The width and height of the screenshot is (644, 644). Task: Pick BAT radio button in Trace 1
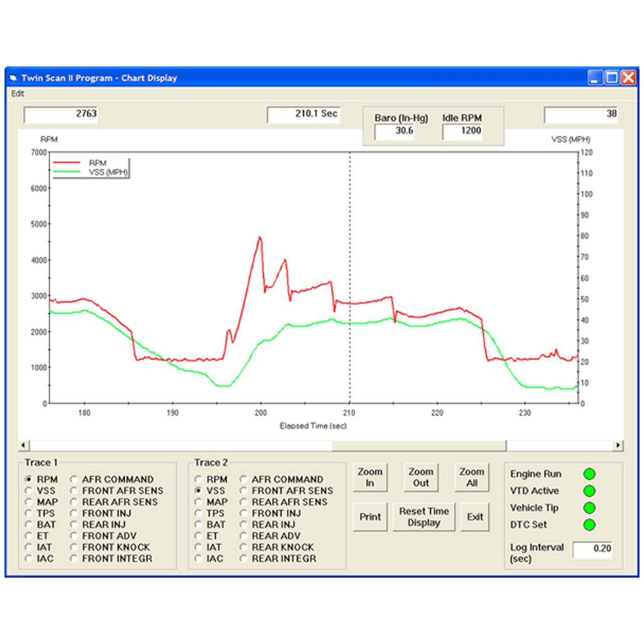[x=29, y=524]
